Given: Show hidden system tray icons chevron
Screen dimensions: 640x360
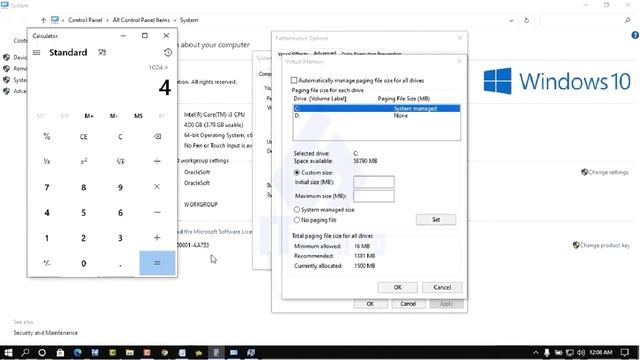Looking at the screenshot, I should click(536, 352).
